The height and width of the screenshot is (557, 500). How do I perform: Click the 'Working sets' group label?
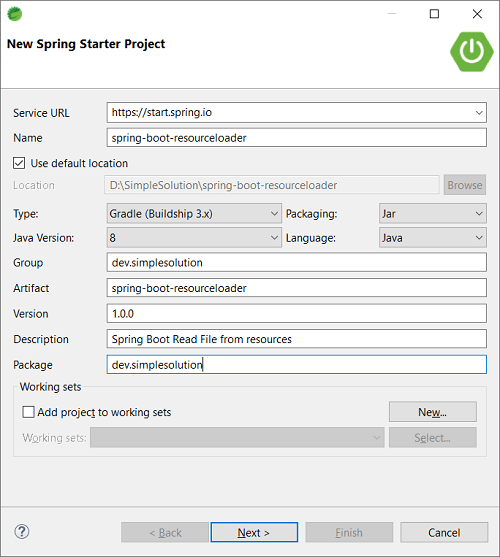50,387
